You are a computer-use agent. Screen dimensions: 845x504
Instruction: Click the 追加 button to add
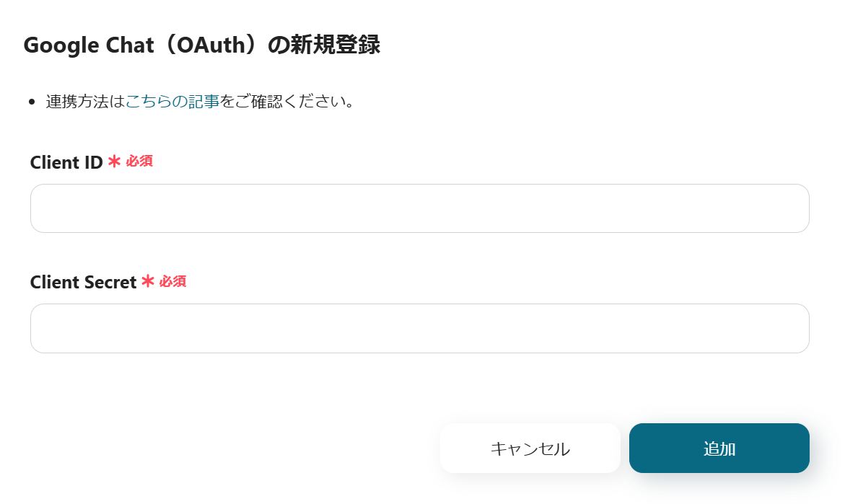[719, 448]
